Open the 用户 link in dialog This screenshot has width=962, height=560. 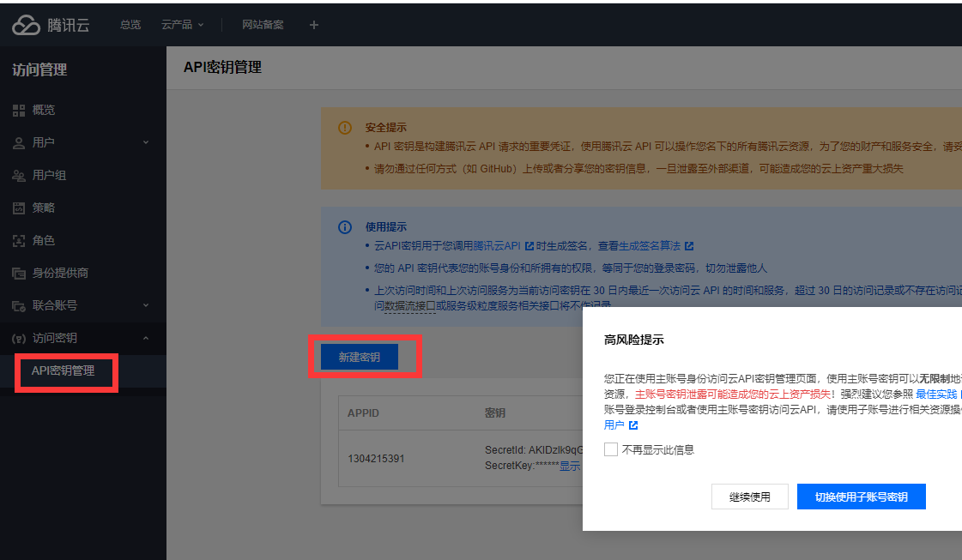pyautogui.click(x=614, y=425)
